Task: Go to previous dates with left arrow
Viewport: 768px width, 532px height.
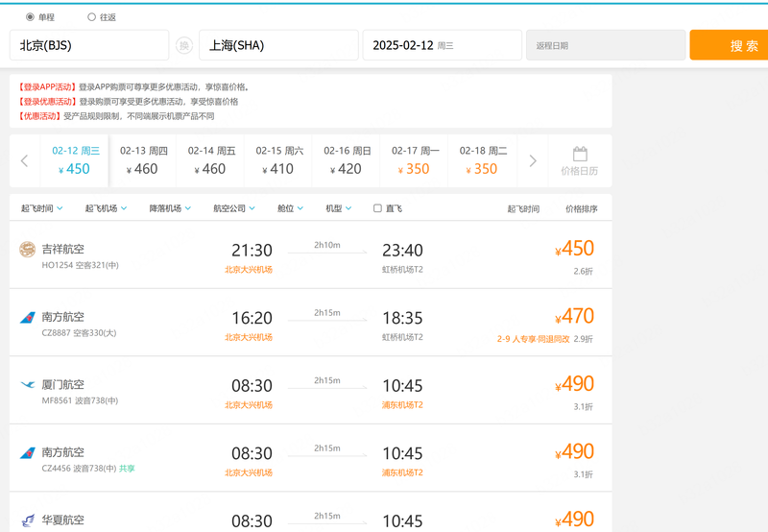Action: (x=25, y=160)
